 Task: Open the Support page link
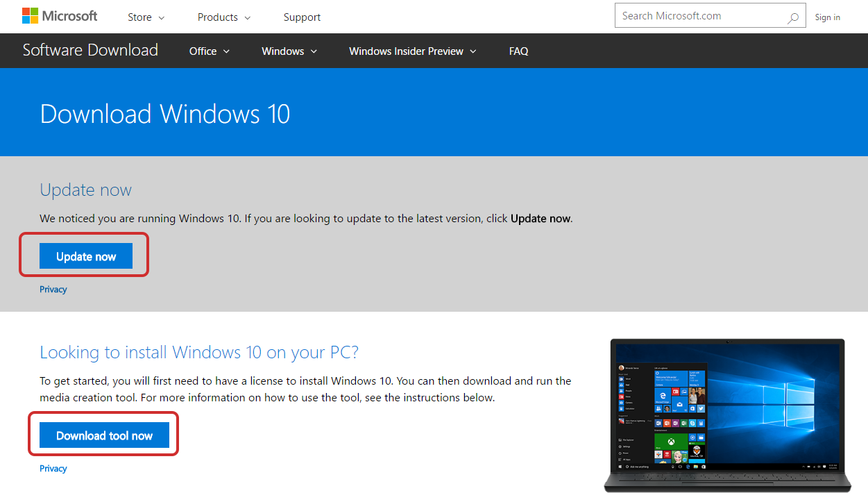(303, 17)
